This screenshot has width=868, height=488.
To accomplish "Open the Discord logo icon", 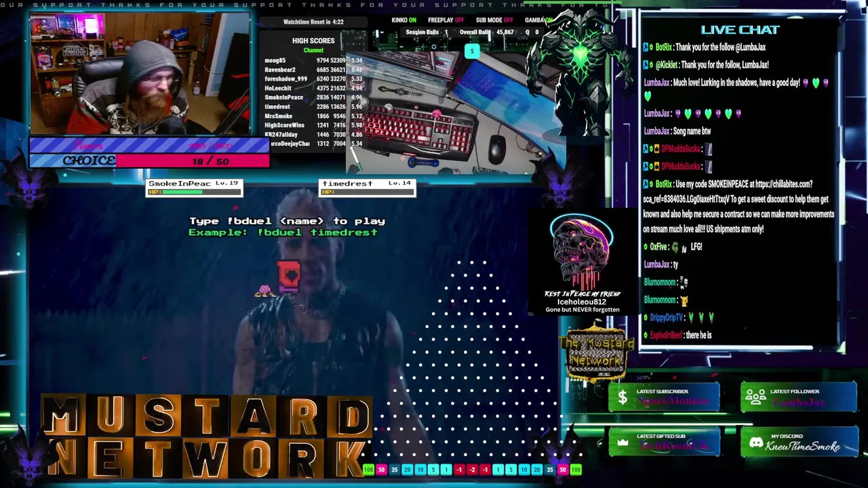I will coord(755,443).
